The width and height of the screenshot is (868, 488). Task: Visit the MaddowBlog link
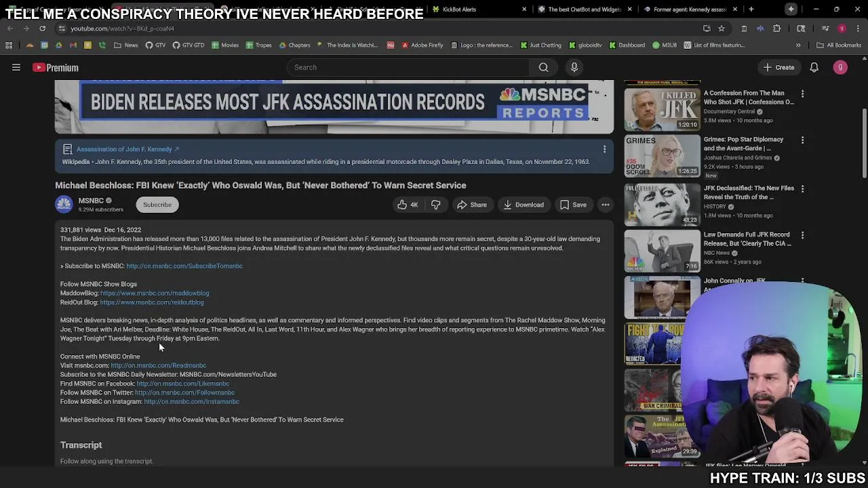(x=155, y=293)
